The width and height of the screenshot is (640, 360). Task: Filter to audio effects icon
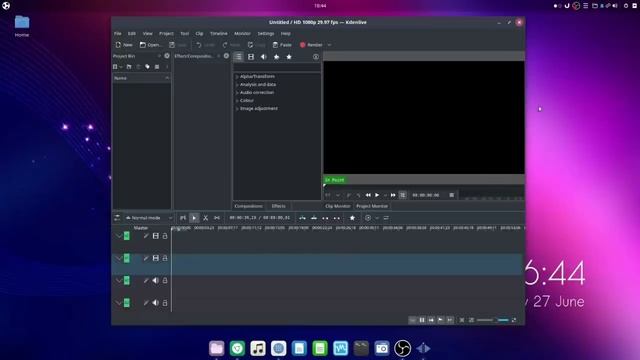tap(264, 57)
